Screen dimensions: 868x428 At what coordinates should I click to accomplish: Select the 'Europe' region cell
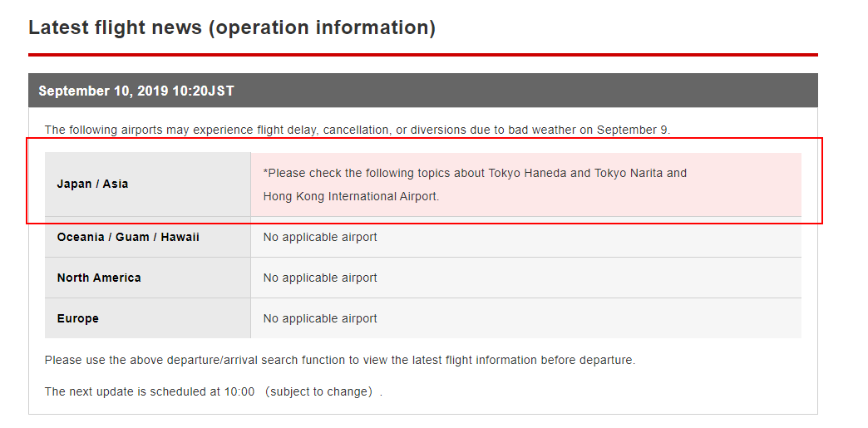click(x=147, y=318)
